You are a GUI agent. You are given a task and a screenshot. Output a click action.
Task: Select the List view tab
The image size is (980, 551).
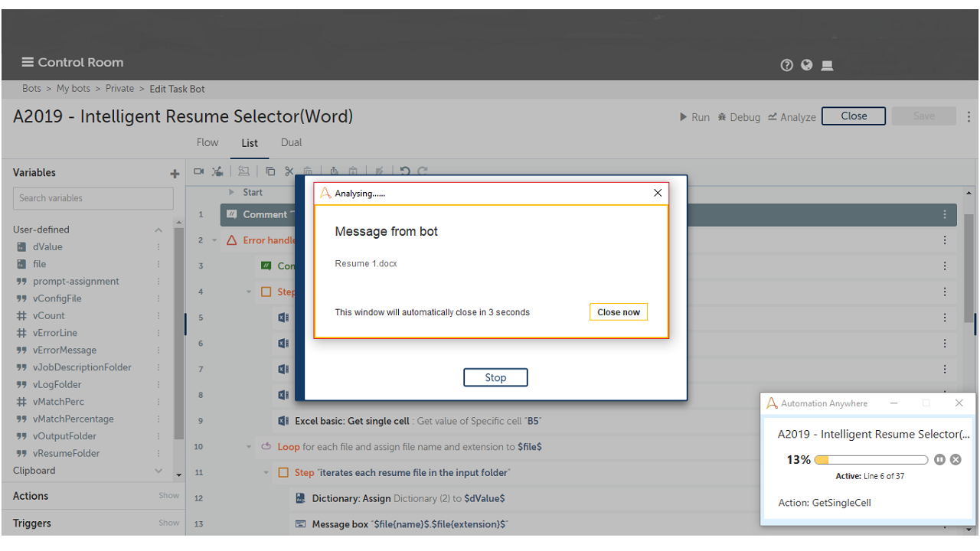pyautogui.click(x=250, y=143)
